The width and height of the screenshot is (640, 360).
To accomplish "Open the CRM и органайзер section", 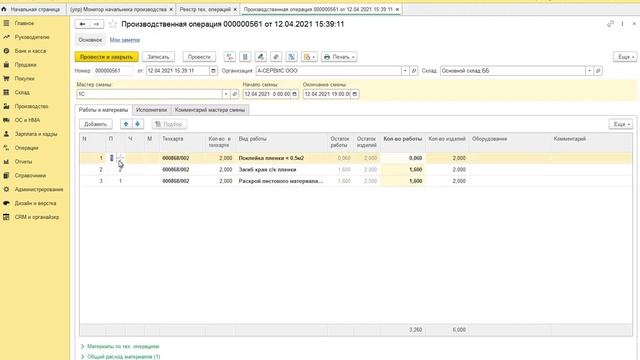I will [37, 217].
